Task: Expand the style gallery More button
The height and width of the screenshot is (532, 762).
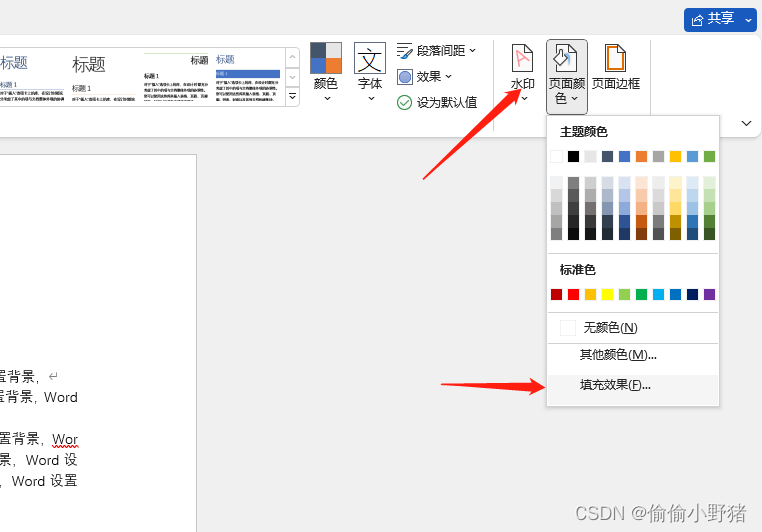Action: 293,96
